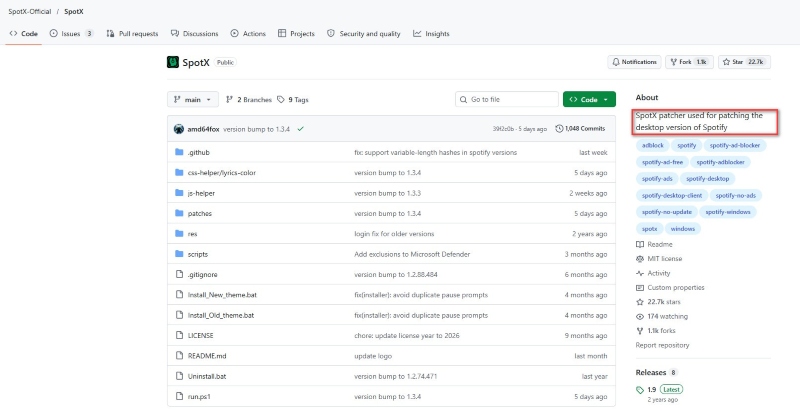Open 'chore: update license year to 2026' commit
Viewport: 800px width, 411px height.
[x=407, y=336]
